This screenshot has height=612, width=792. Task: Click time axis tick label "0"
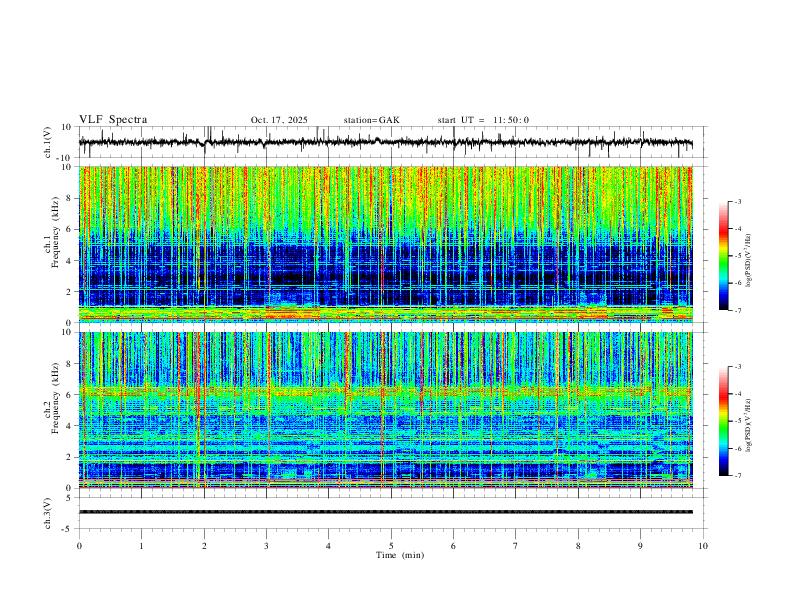[x=79, y=546]
